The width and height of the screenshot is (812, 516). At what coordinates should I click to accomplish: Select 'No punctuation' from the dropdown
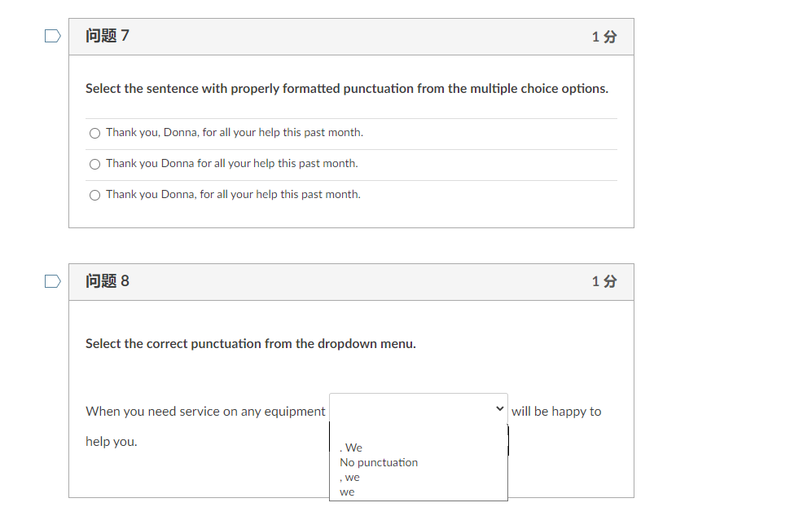point(379,462)
